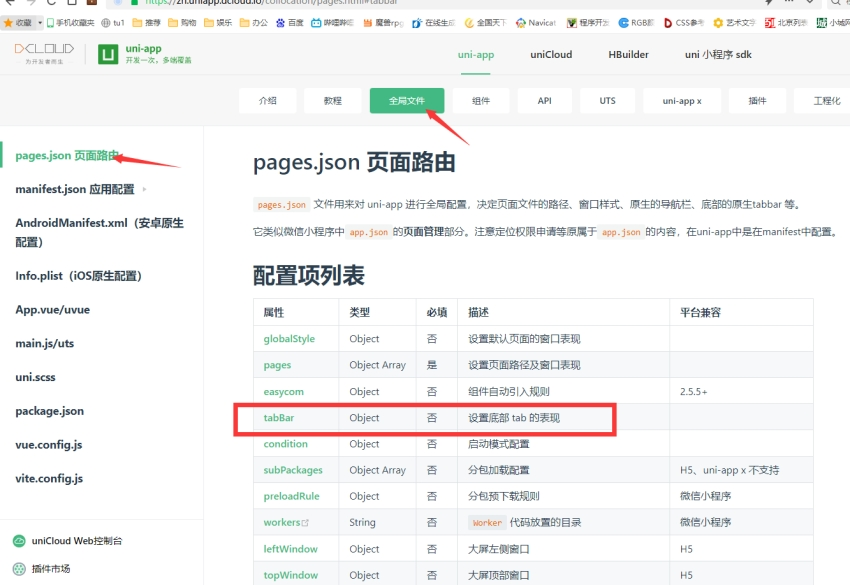Switch to the 全局文件 tab

(x=407, y=101)
